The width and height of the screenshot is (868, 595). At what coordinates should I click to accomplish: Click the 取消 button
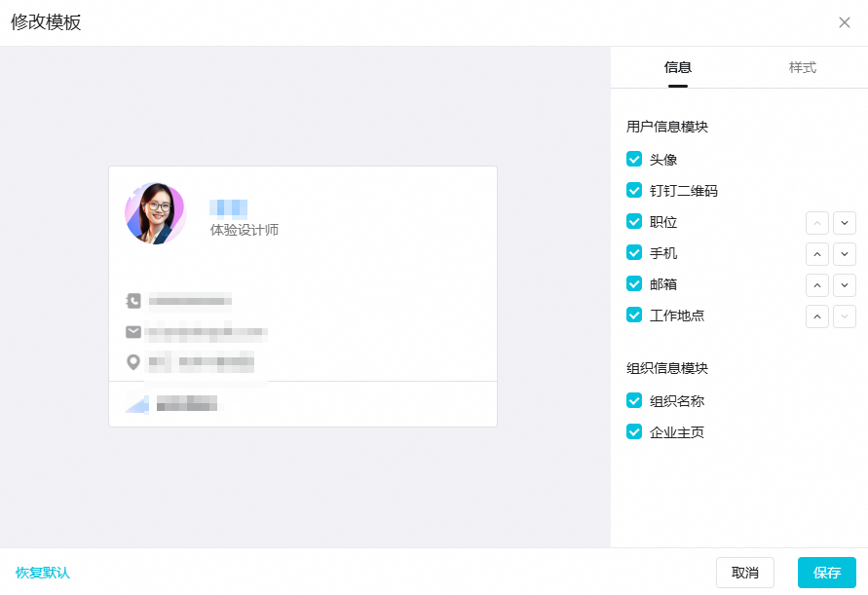tap(745, 573)
